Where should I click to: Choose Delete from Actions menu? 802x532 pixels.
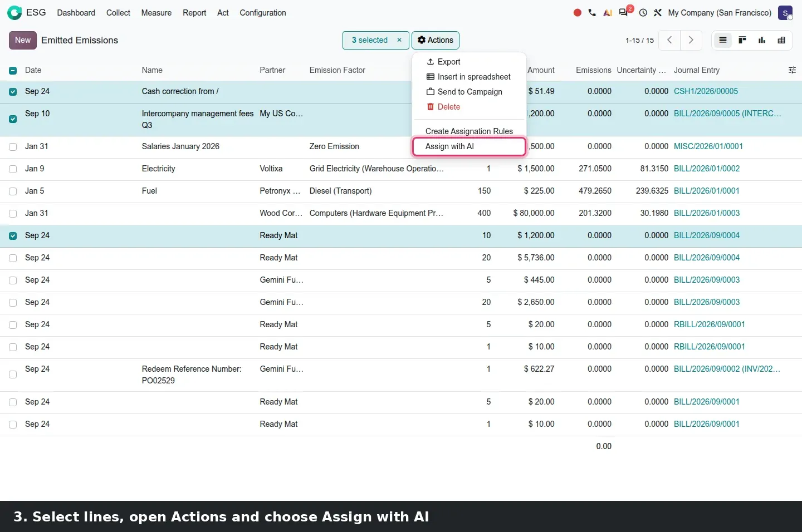tap(469, 107)
